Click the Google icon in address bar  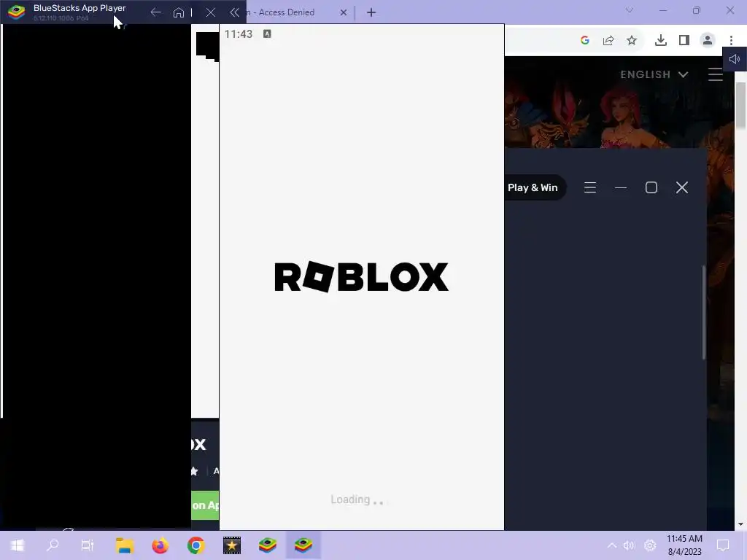click(585, 41)
